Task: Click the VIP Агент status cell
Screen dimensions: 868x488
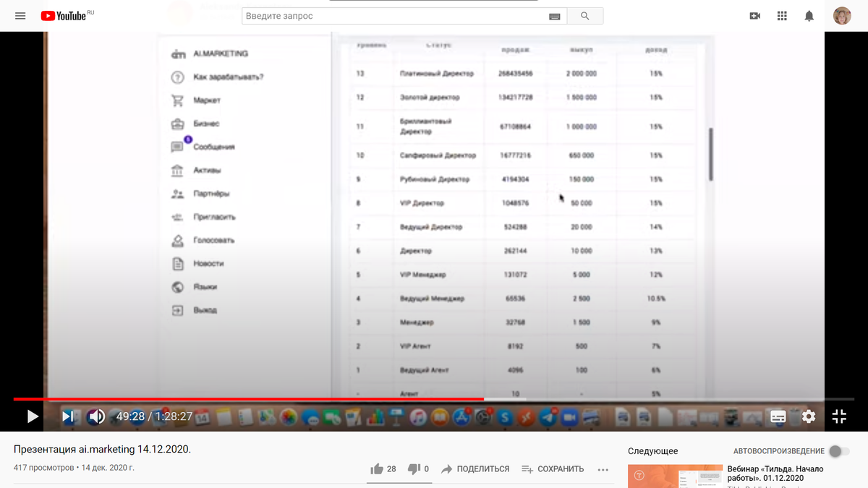Action: tap(415, 346)
